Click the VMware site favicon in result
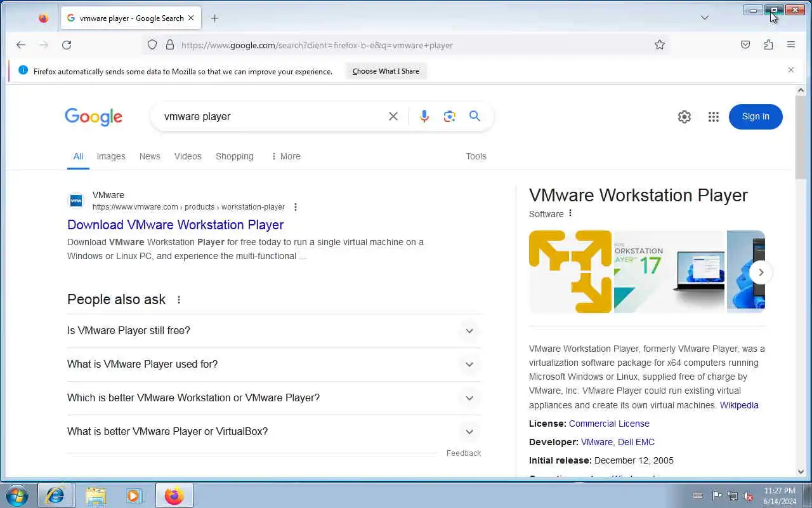The image size is (812, 508). [76, 201]
